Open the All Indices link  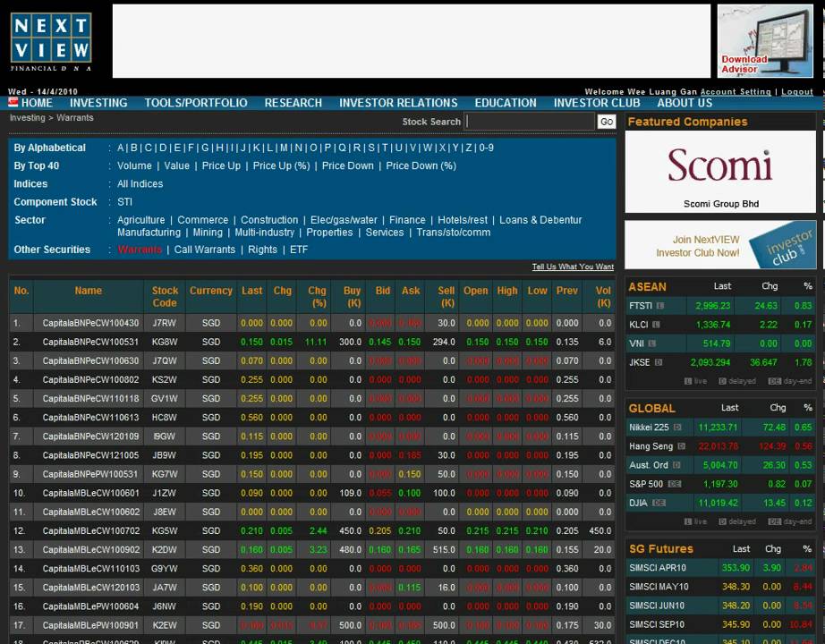click(x=140, y=183)
